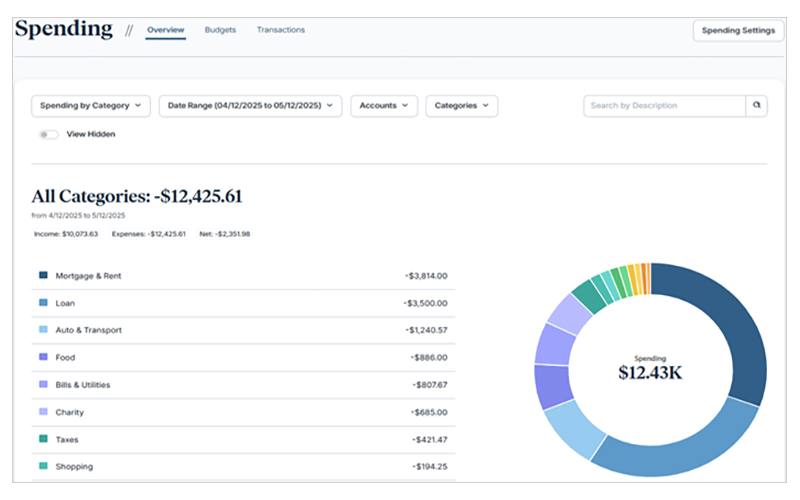Click the Charity category color icon
This screenshot has width=800, height=500.
43,412
